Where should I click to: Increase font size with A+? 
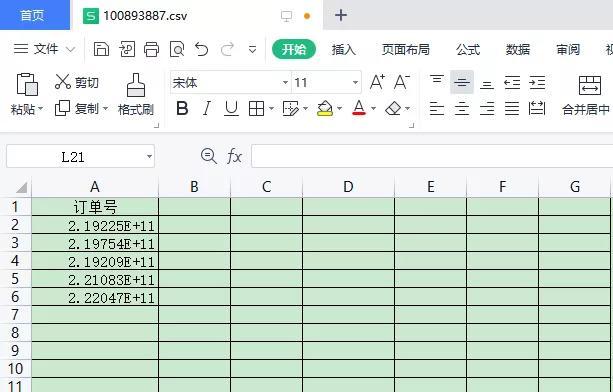pos(377,82)
